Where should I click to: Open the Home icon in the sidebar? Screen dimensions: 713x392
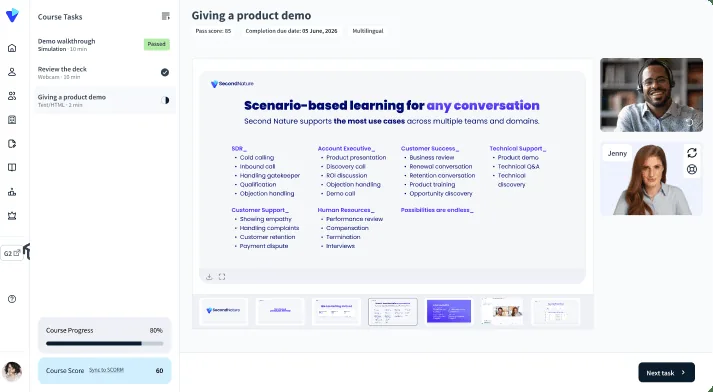[x=12, y=48]
